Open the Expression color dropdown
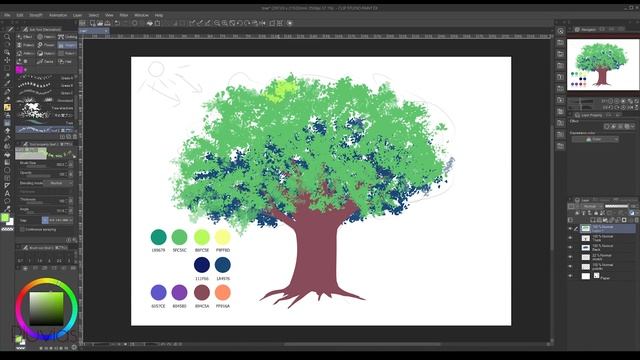The image size is (640, 360). point(595,140)
